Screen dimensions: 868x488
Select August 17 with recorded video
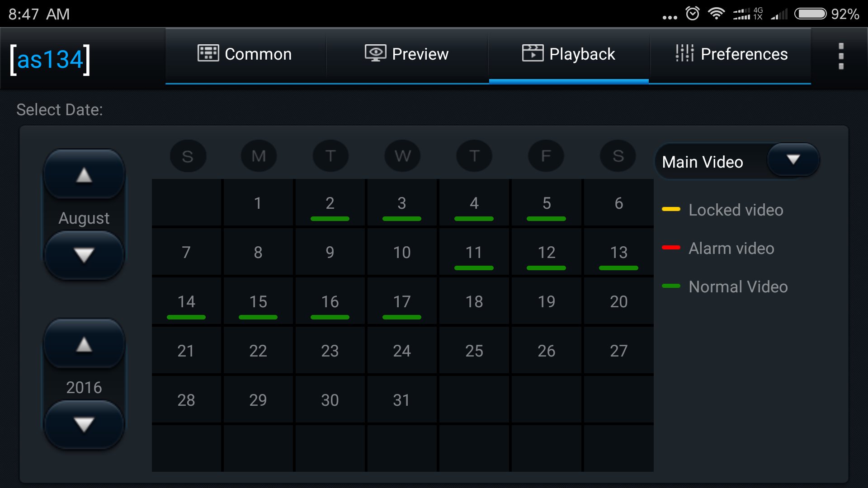(x=402, y=302)
